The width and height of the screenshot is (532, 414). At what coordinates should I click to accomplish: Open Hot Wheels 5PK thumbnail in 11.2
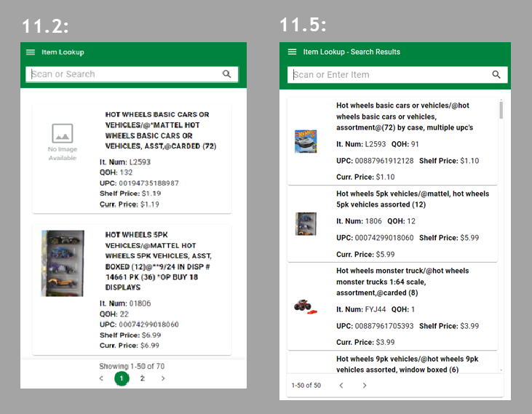[63, 263]
